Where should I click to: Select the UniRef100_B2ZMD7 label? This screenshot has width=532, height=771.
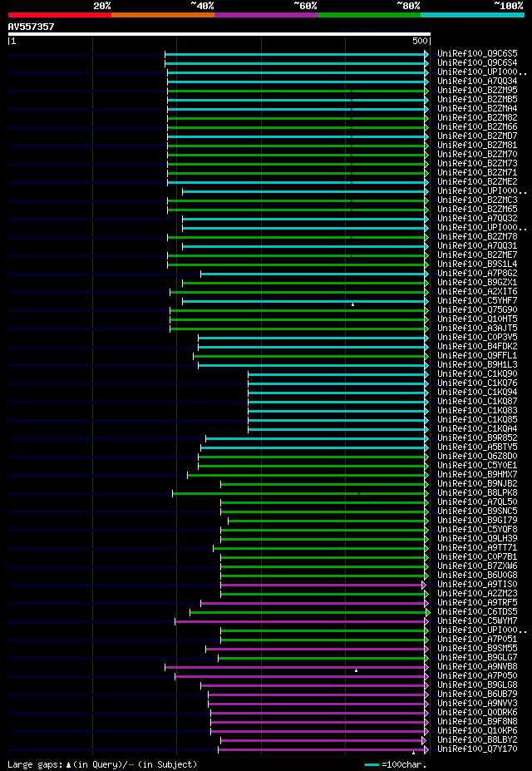pos(477,136)
